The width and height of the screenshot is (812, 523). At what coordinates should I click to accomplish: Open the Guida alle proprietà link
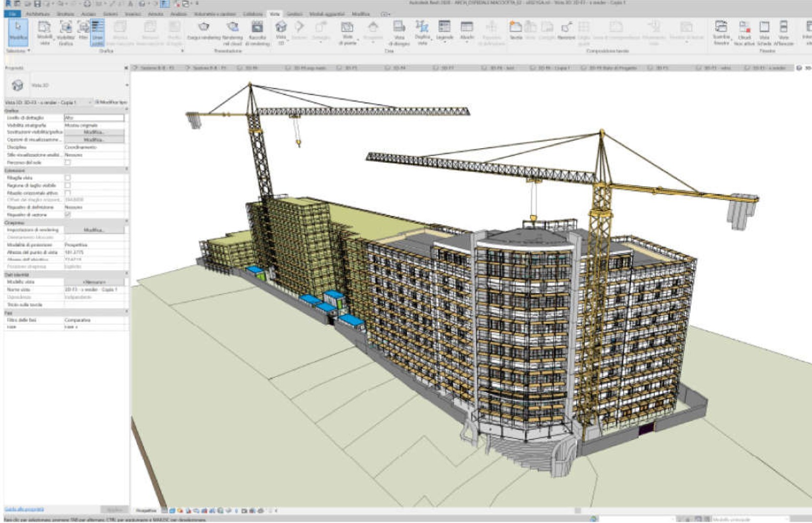tap(24, 509)
